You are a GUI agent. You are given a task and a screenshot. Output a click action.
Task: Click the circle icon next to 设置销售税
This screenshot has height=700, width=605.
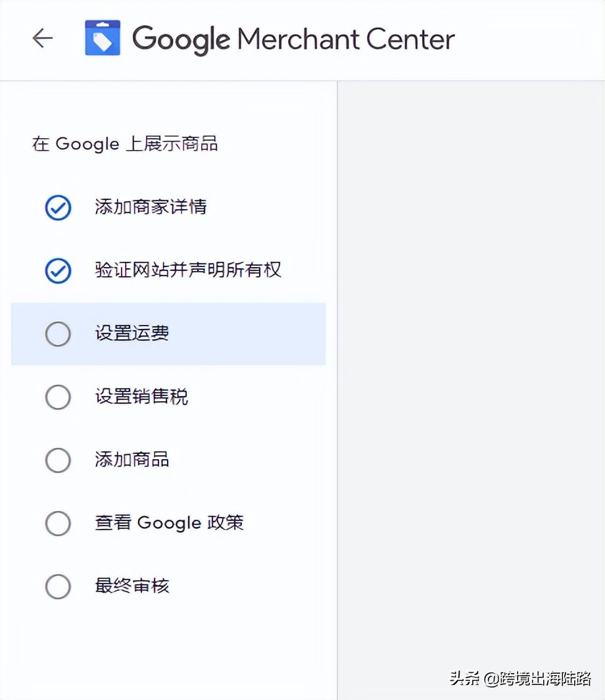(58, 397)
